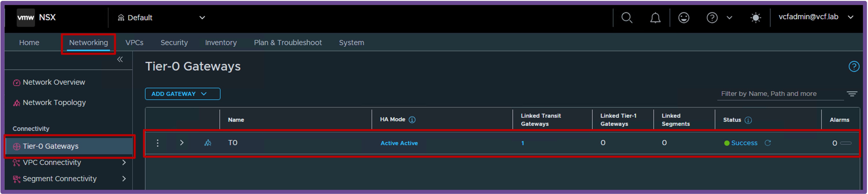This screenshot has width=868, height=194.
Task: Open the Security tab
Action: [174, 43]
